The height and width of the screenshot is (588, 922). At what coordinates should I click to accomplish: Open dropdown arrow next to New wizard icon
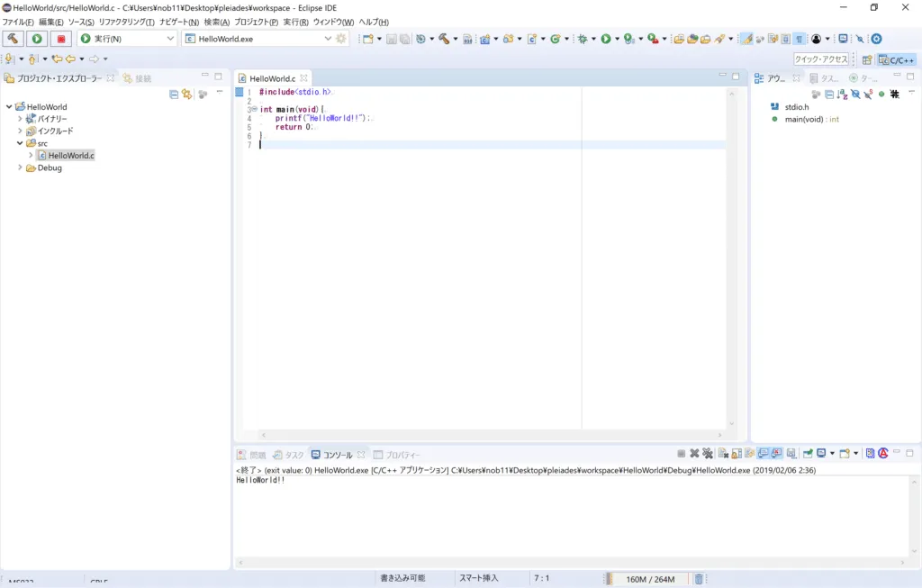click(x=379, y=40)
